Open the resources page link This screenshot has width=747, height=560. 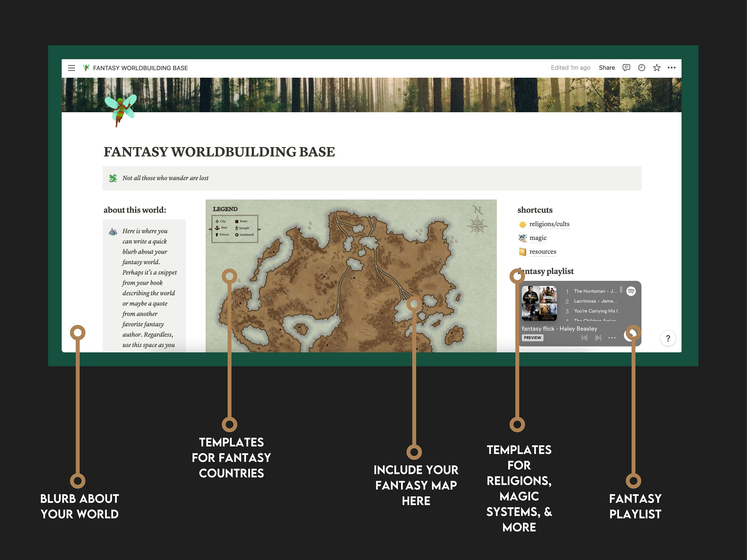coord(543,252)
